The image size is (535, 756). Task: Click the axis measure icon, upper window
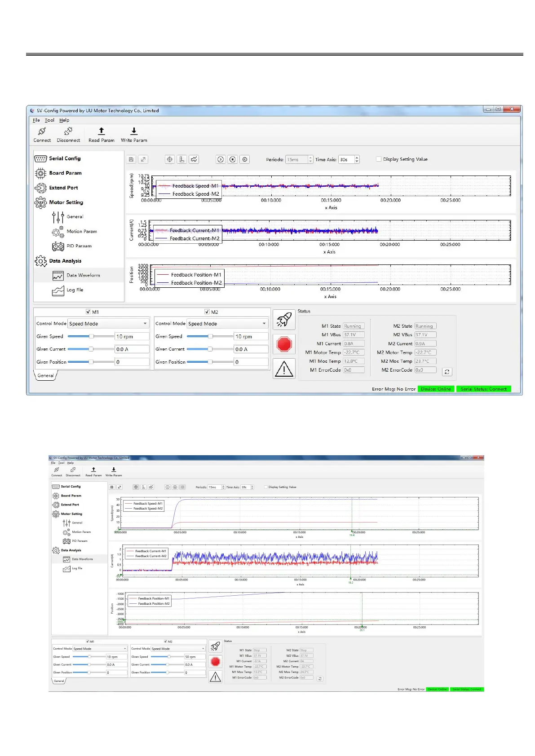pyautogui.click(x=181, y=159)
